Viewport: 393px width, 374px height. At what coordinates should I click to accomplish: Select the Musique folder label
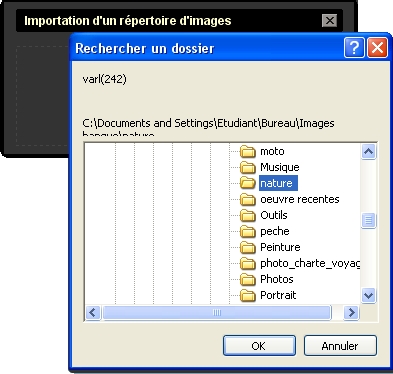(280, 167)
